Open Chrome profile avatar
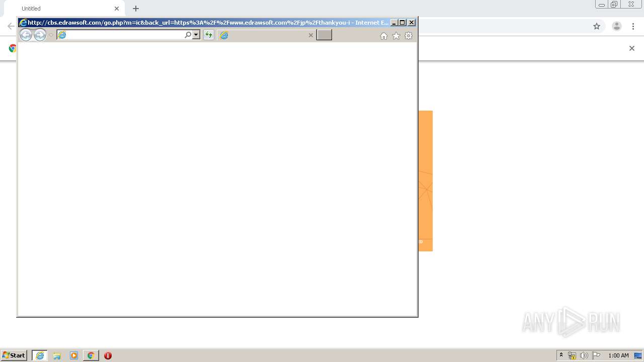 (617, 26)
